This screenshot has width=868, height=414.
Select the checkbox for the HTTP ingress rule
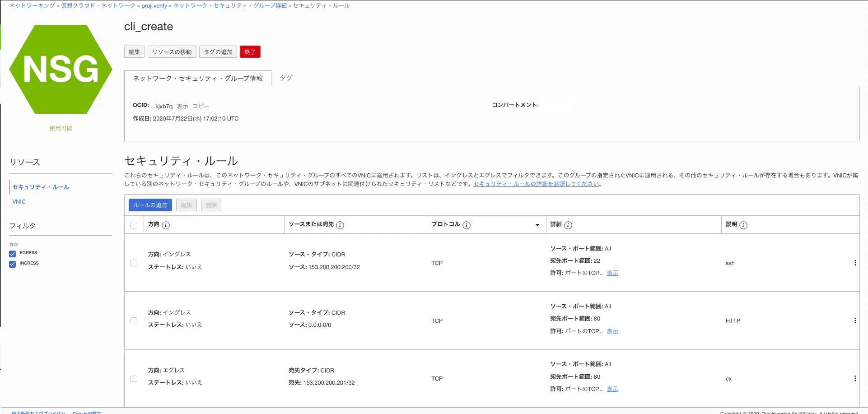tap(134, 321)
